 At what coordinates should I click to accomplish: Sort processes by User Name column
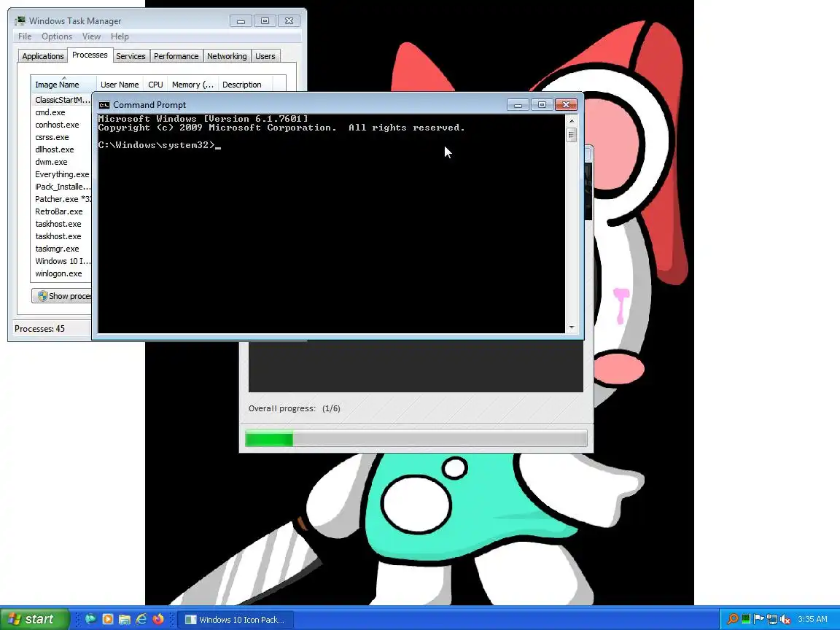[120, 84]
